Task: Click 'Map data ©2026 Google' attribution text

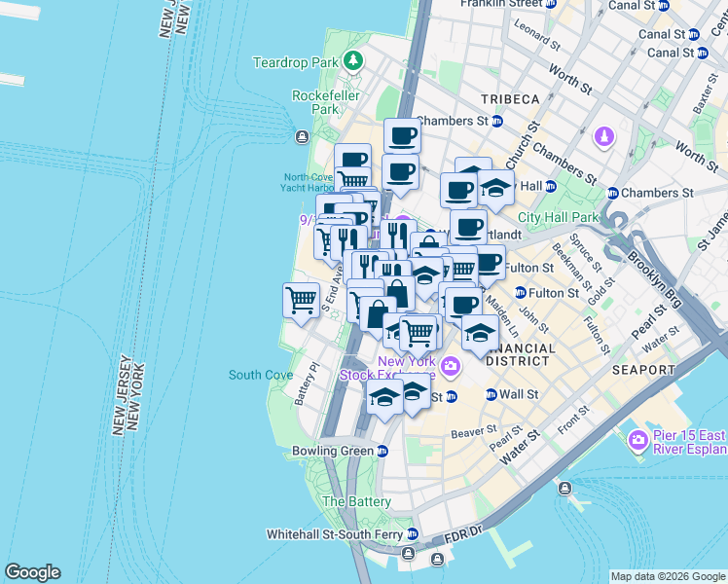Action: coord(669,576)
